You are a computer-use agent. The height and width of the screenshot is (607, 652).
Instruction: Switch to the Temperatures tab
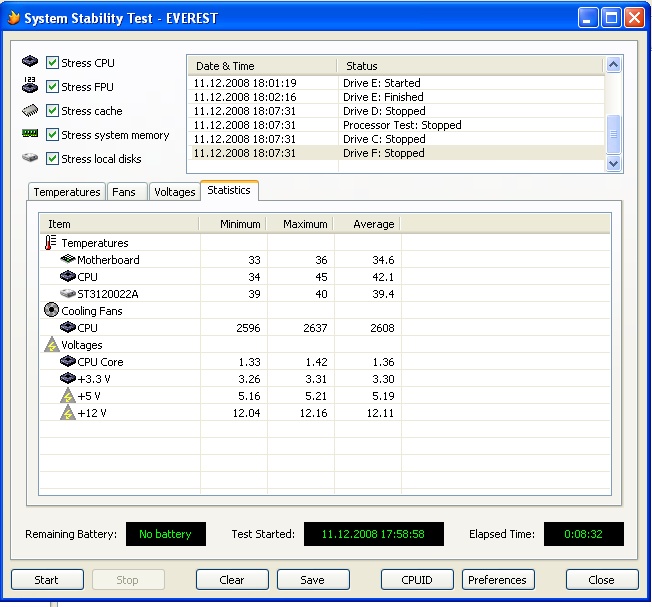point(67,192)
